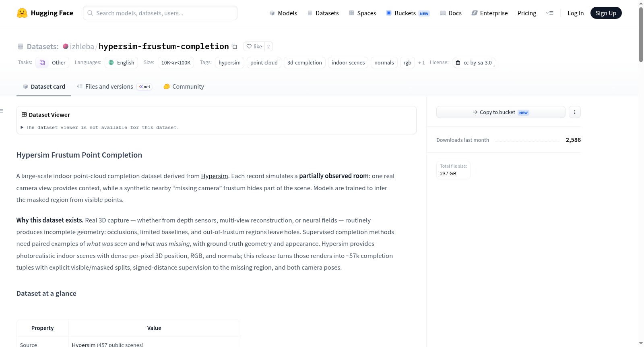
Task: Focus the search models input field
Action: [x=160, y=13]
